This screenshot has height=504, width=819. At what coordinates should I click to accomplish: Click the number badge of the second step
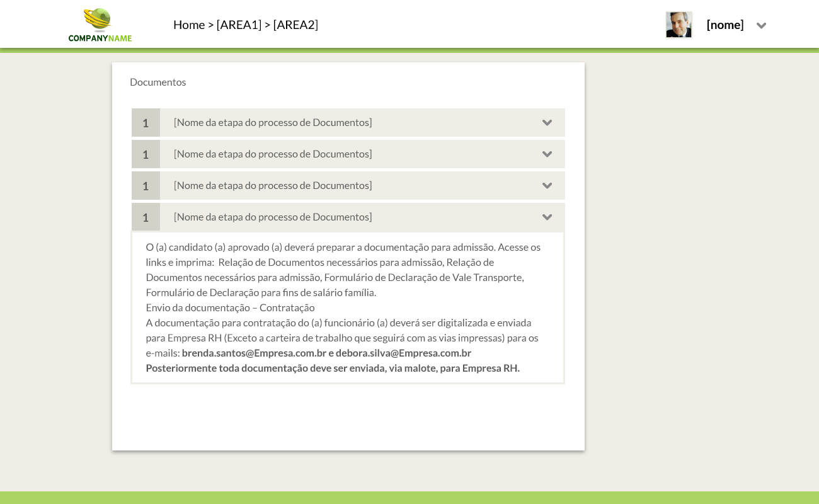point(146,154)
